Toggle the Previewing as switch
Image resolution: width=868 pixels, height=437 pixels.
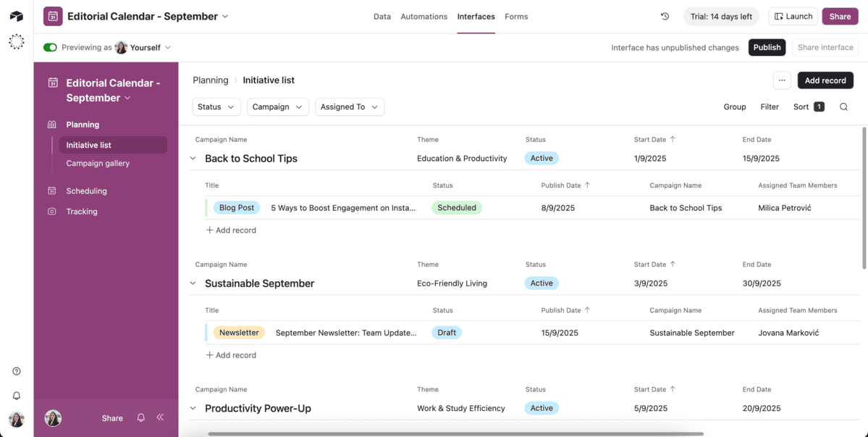coord(50,48)
